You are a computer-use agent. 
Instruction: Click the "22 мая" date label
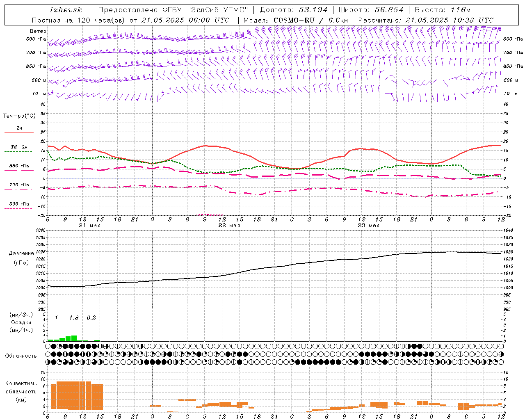[x=229, y=226]
